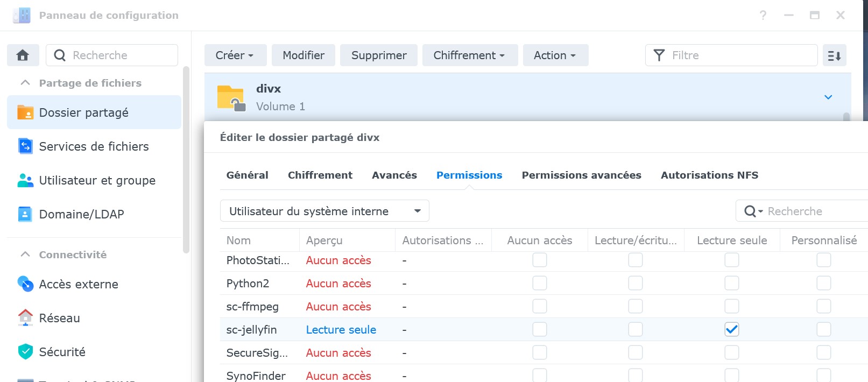The image size is (868, 382).
Task: Click the Modifier button
Action: [x=303, y=55]
